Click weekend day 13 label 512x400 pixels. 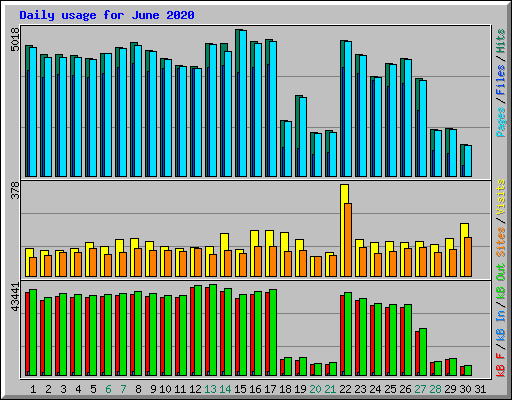pos(210,389)
